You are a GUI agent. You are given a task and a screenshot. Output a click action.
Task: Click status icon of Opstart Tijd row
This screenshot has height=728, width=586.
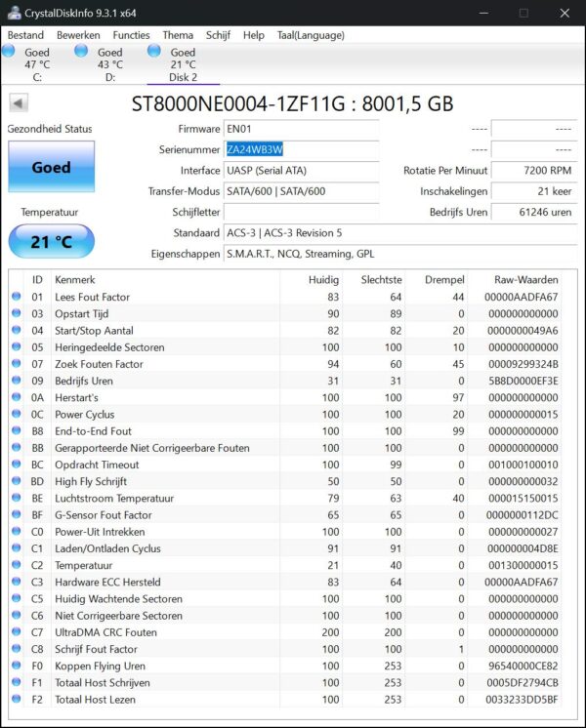coord(17,313)
